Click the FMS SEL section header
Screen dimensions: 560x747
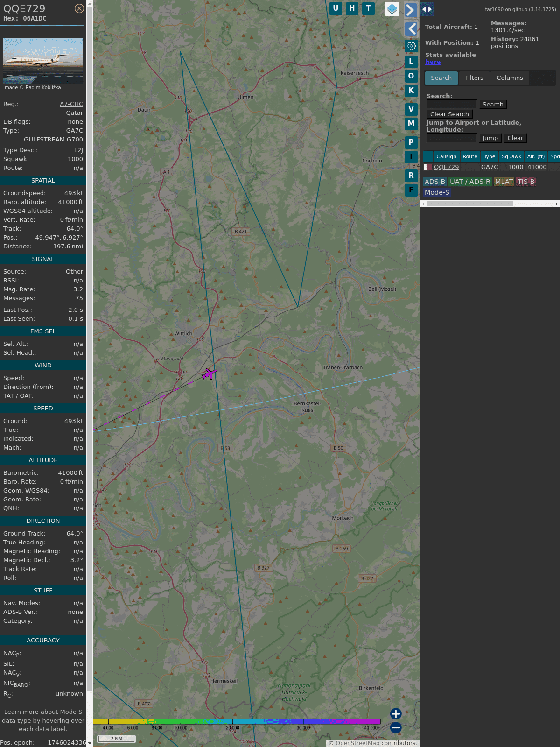43,331
